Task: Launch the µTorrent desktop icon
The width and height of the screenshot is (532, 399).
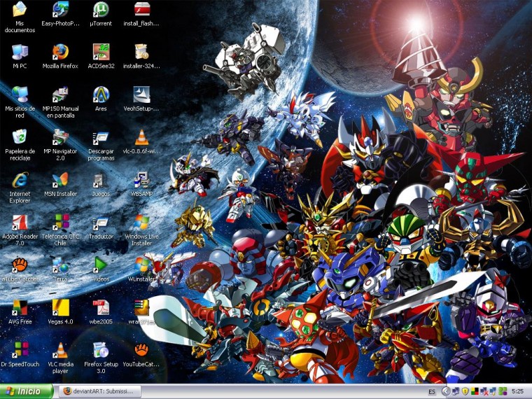Action: 101,9
